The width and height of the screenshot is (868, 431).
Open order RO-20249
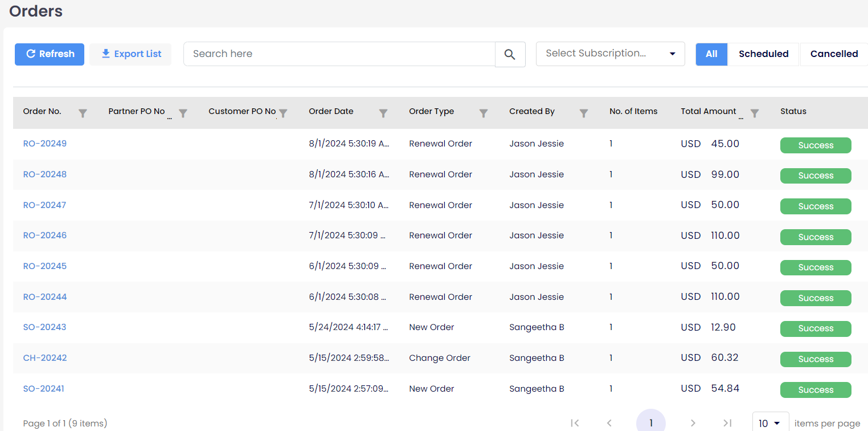pos(45,144)
